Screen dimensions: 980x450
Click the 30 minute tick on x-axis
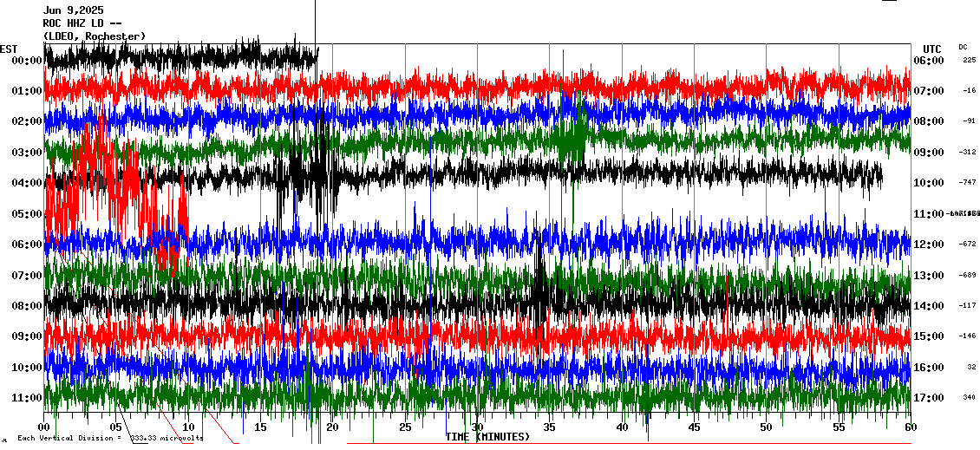click(477, 427)
